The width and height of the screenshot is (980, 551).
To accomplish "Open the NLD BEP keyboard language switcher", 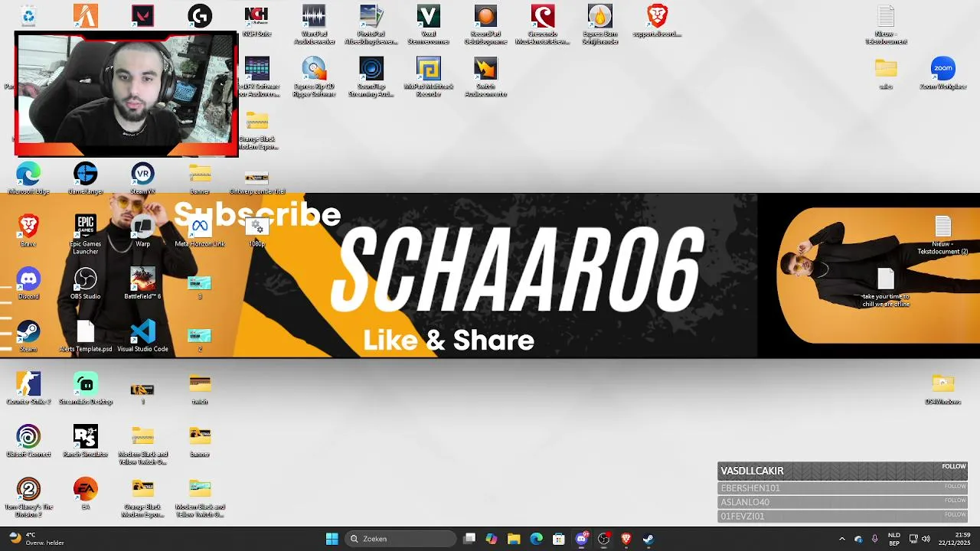I will coord(893,539).
